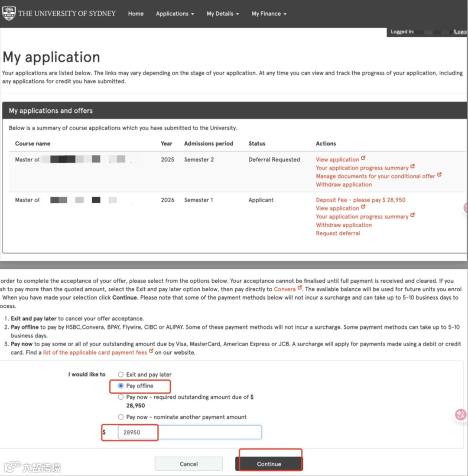This screenshot has width=468, height=476.
Task: Click external-link icon next to Convera
Action: [299, 287]
